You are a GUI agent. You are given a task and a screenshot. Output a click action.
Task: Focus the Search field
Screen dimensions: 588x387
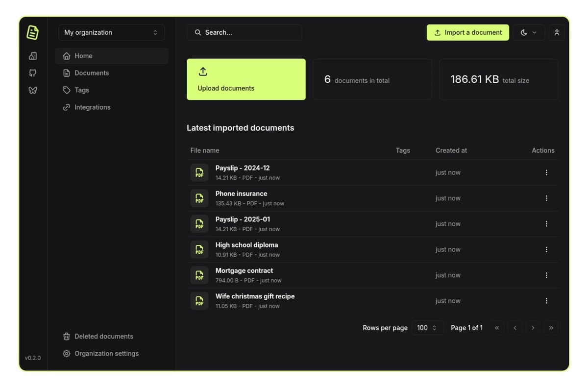244,33
